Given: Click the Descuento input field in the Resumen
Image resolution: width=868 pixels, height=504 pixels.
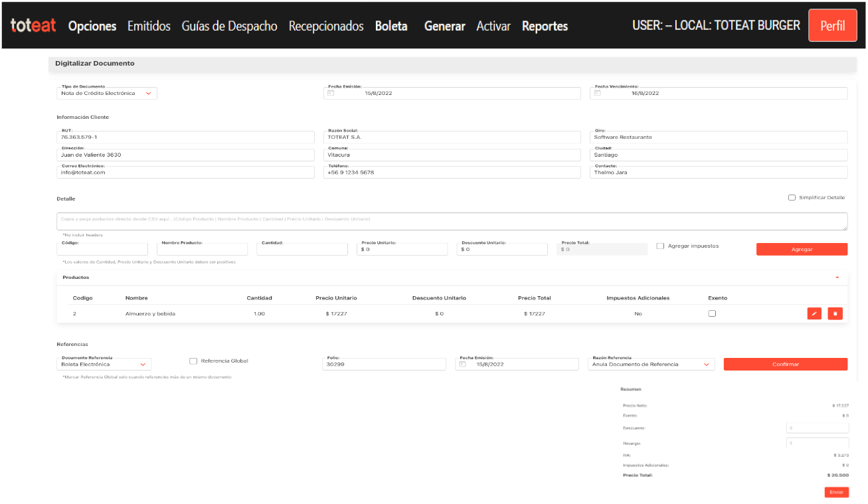Looking at the screenshot, I should point(818,427).
